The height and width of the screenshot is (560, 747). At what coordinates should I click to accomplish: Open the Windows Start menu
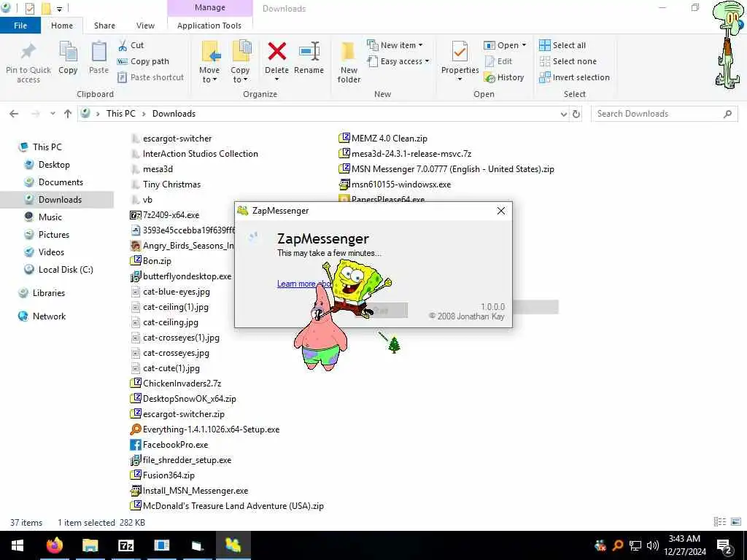click(x=18, y=545)
